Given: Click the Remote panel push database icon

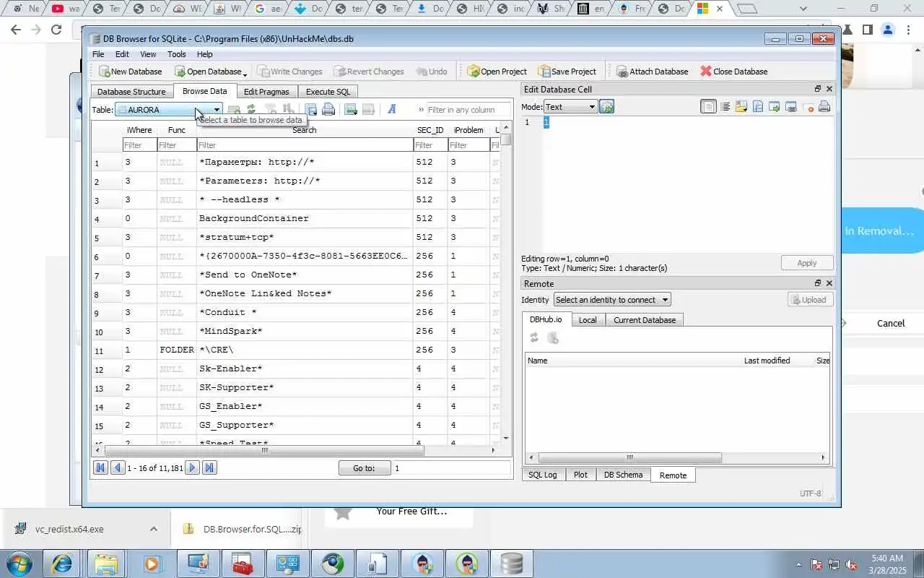Looking at the screenshot, I should coord(553,338).
